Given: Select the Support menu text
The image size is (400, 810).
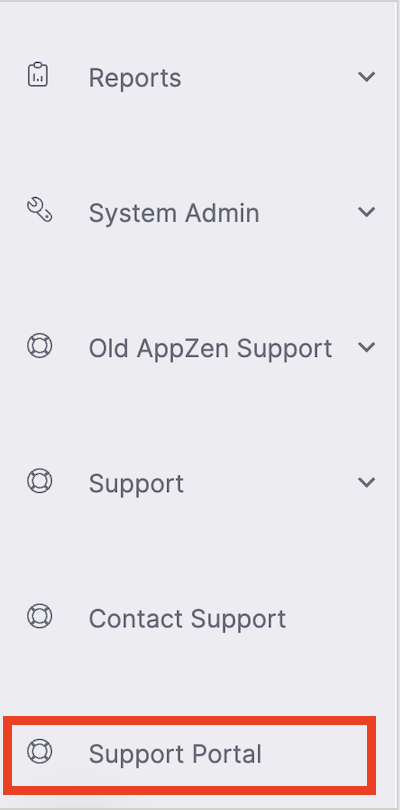Looking at the screenshot, I should (136, 485).
